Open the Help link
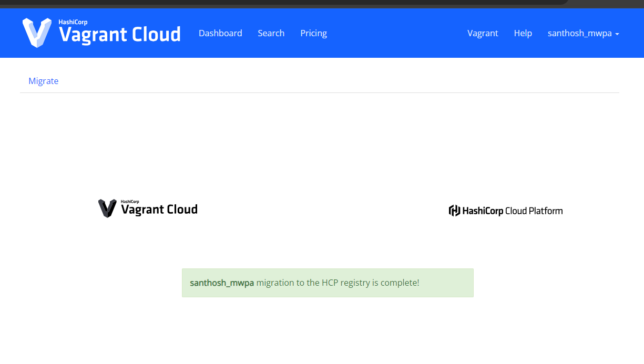This screenshot has height=364, width=644. click(523, 33)
